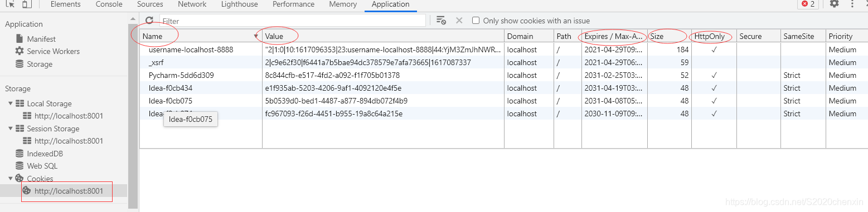Switch to the Sources tab
The image size is (868, 212).
click(x=150, y=4)
